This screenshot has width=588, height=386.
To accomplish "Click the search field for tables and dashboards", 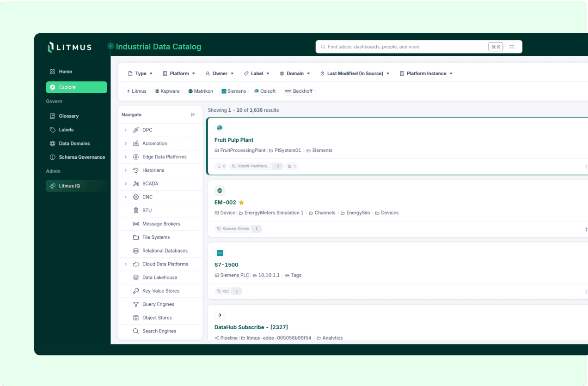I will (x=419, y=47).
